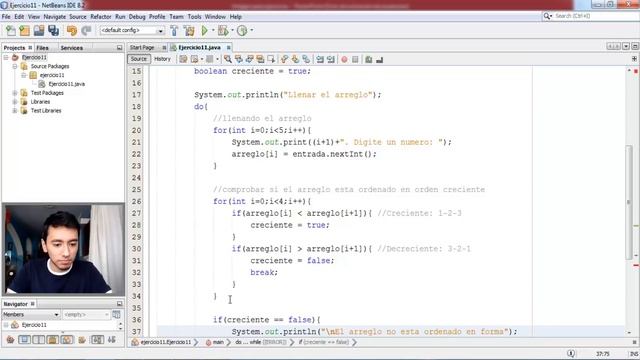
Task: Expand the Libraries node
Action: click(x=15, y=102)
